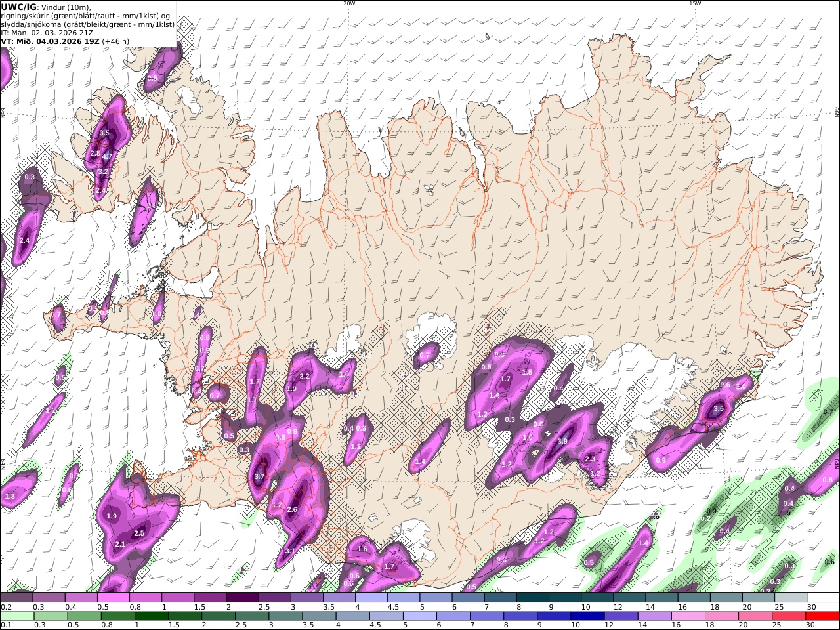Select the bright pink 0.5 swatch in the upper legend
The width and height of the screenshot is (840, 630).
(x=114, y=598)
